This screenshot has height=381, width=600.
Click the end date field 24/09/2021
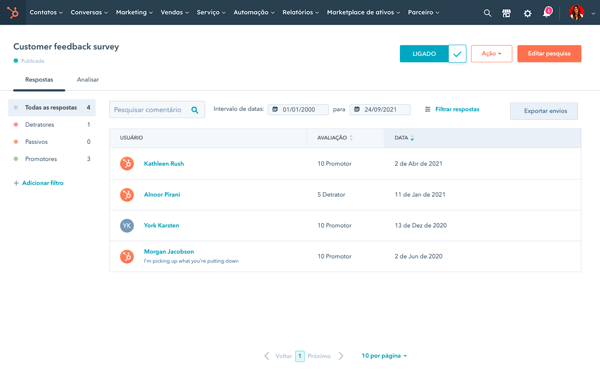[380, 109]
